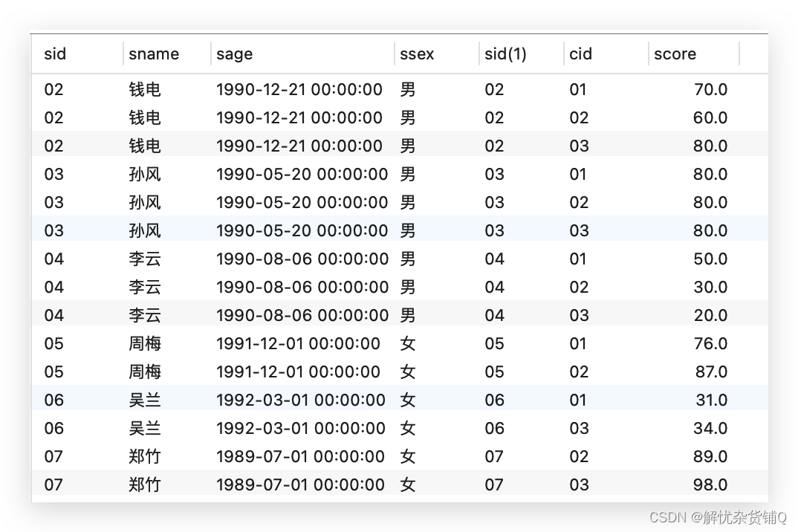Select 郑竹 in the row scoring 89.0
The width and height of the screenshot is (798, 532).
tap(145, 457)
